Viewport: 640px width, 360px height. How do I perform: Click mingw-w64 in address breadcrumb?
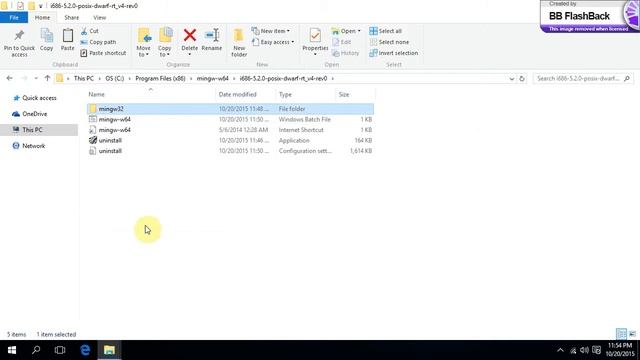click(x=213, y=78)
